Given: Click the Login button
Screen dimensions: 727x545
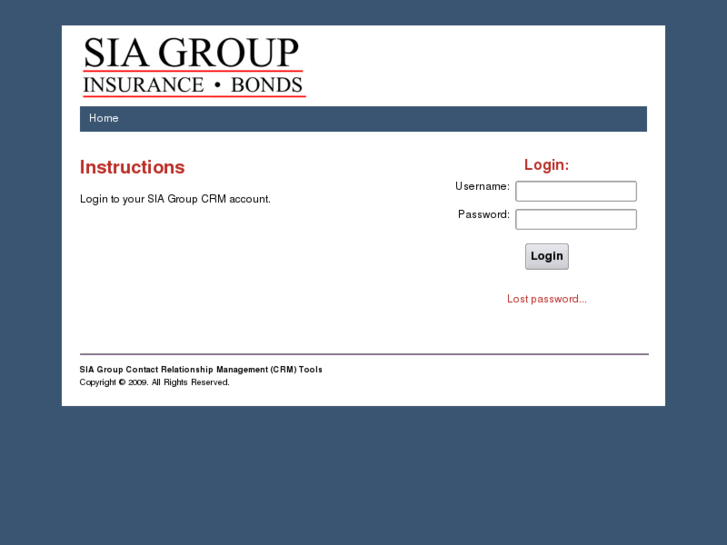Looking at the screenshot, I should [547, 256].
